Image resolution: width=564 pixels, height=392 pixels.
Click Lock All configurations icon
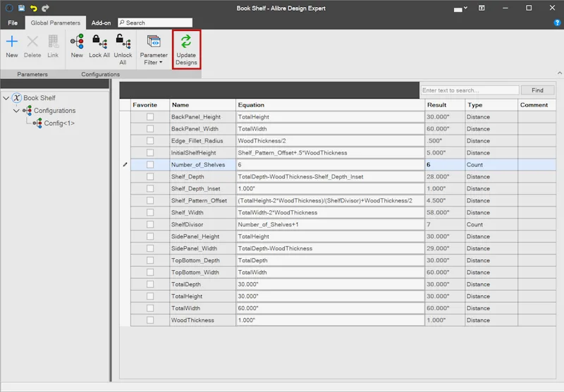[99, 42]
